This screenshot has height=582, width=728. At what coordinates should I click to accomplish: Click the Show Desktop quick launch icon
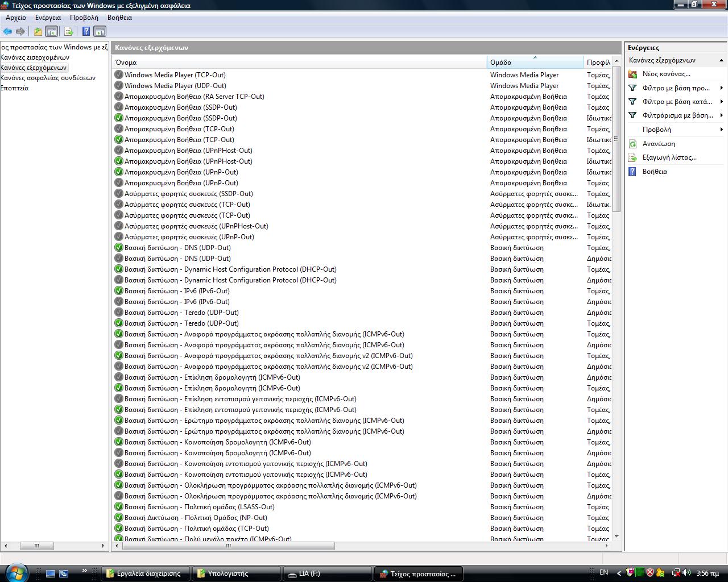tap(51, 573)
